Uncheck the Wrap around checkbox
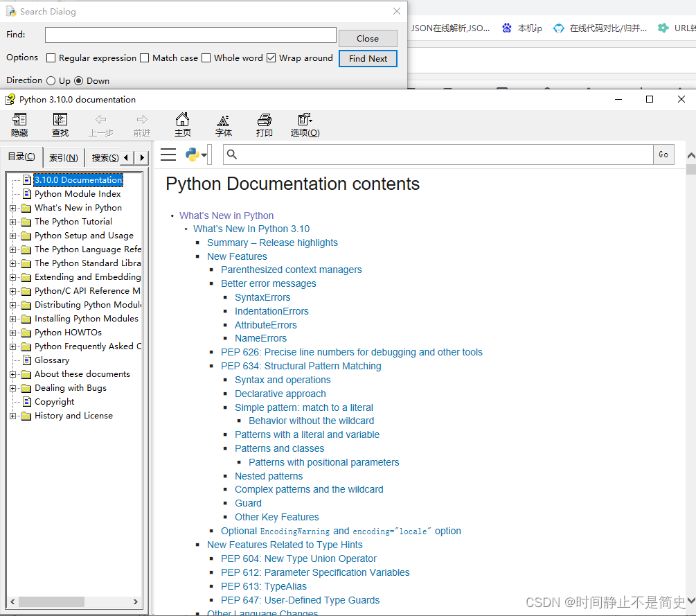The width and height of the screenshot is (696, 616). tap(271, 58)
